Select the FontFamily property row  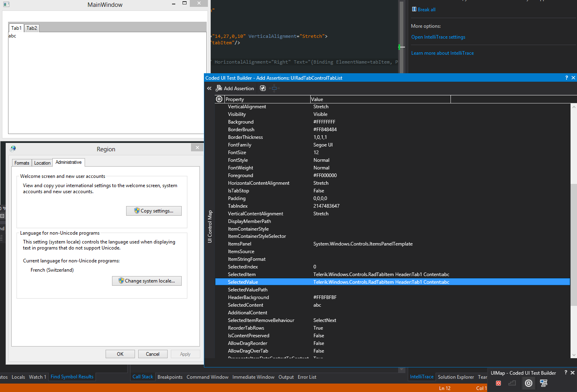392,145
